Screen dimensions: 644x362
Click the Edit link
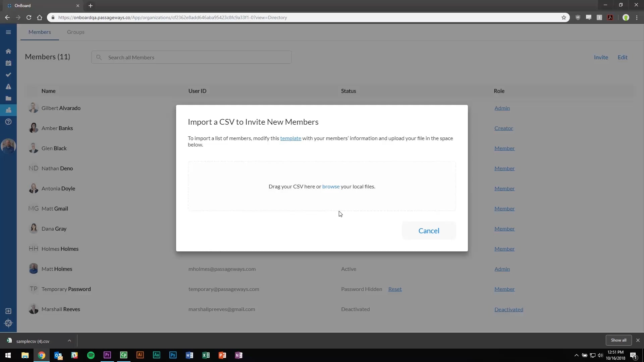point(623,57)
